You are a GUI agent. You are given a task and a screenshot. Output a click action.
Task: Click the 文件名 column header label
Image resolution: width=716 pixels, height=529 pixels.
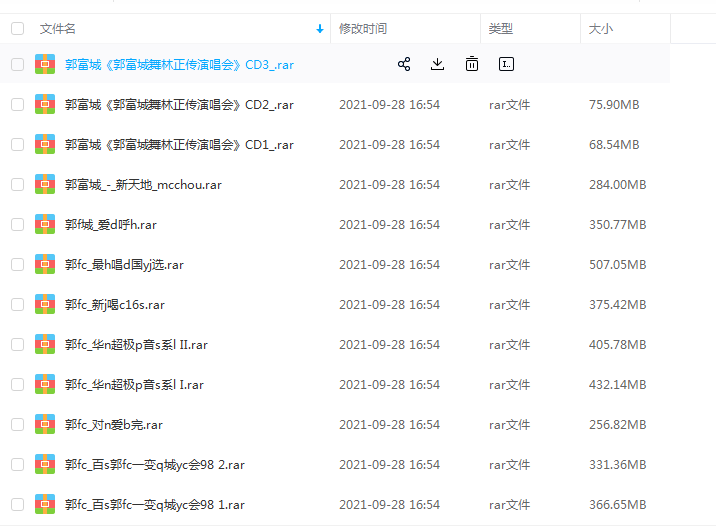point(57,29)
